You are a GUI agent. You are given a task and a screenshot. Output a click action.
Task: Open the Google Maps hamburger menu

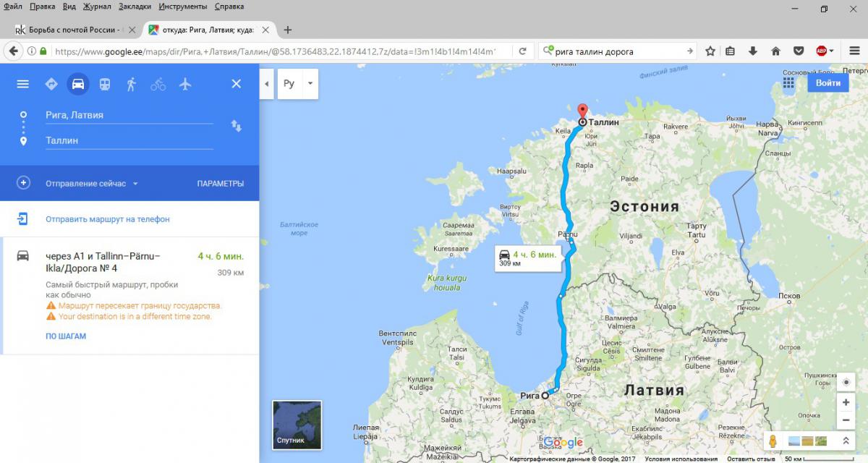(23, 84)
